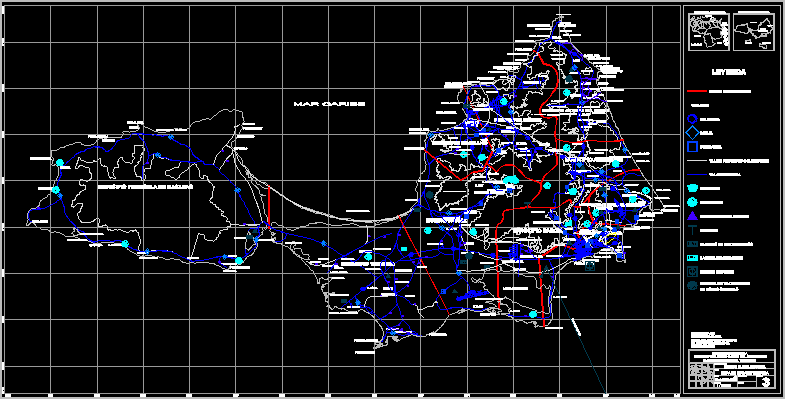This screenshot has height=399, width=785.
Task: Open the state location inset map
Action: tap(753, 32)
